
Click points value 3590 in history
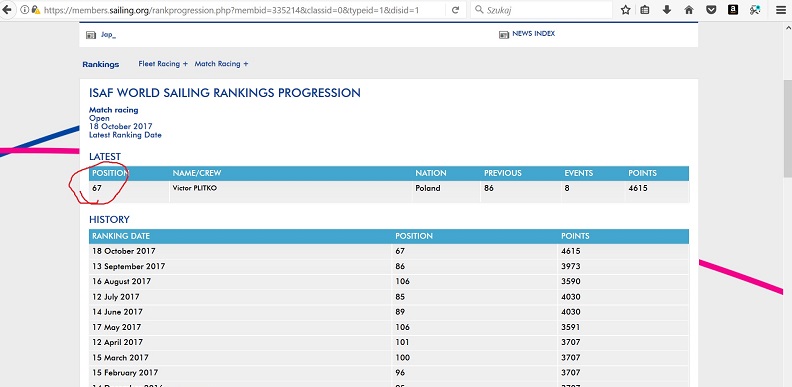point(571,281)
